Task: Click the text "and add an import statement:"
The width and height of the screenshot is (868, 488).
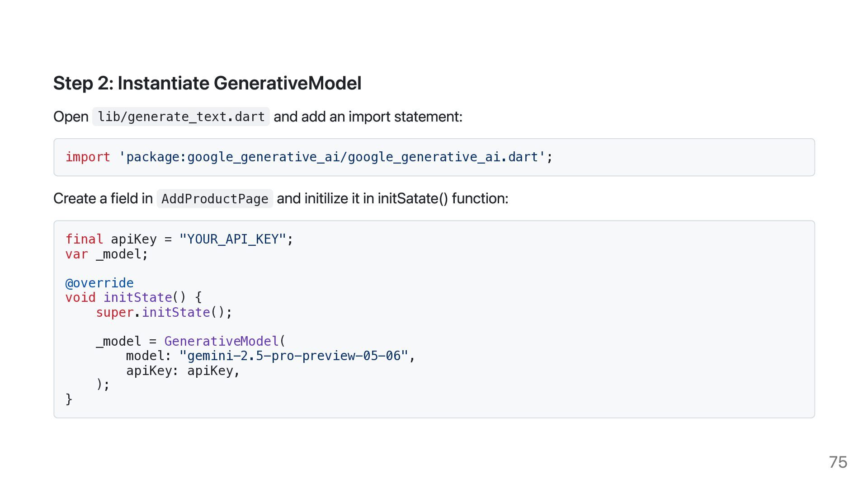Action: [368, 117]
